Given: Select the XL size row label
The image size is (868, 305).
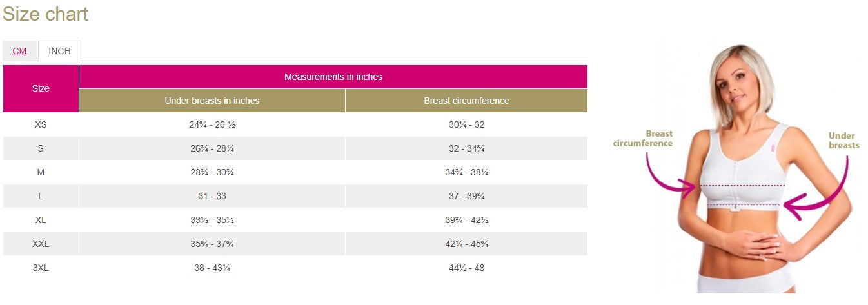Looking at the screenshot, I should pyautogui.click(x=41, y=220).
